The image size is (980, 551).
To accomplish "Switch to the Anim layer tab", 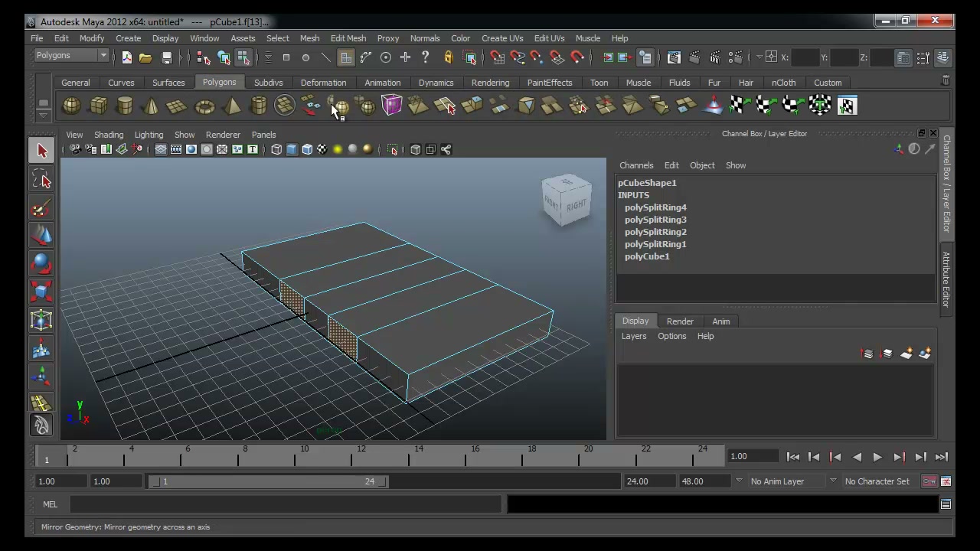I will click(x=721, y=321).
